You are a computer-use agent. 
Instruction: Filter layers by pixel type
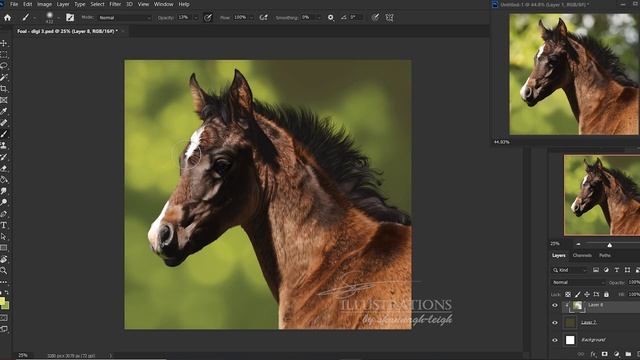(x=596, y=270)
